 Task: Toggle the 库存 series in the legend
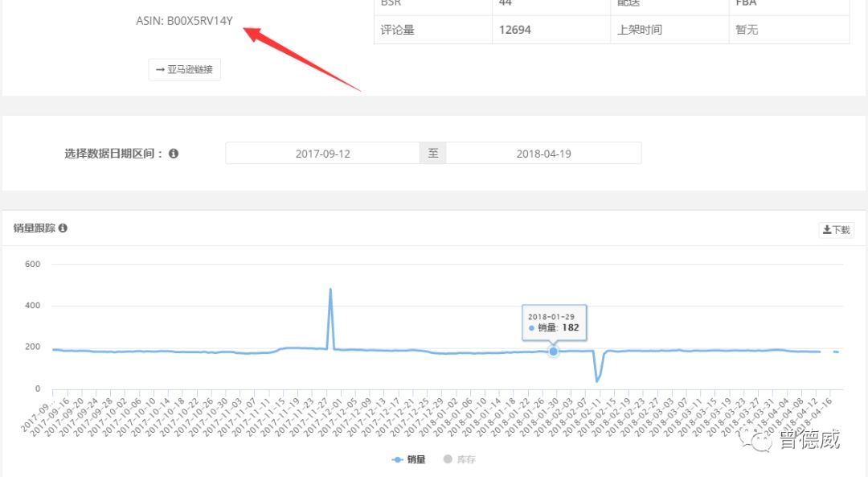[460, 459]
